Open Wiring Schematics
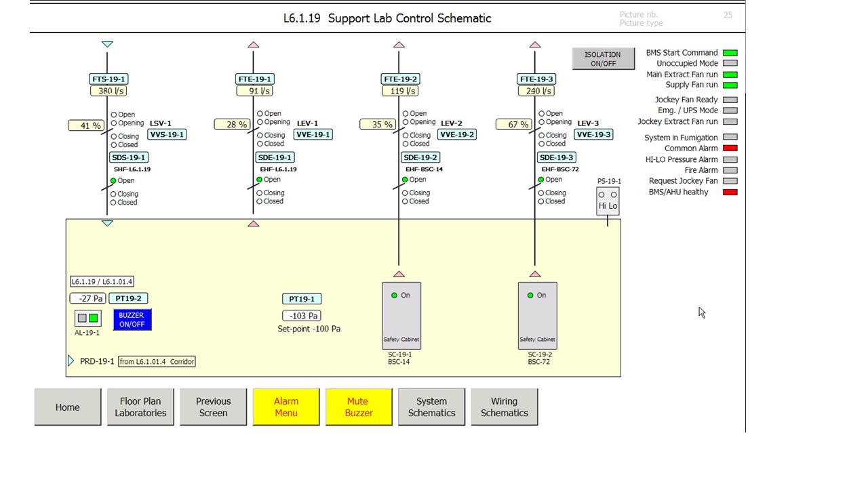 pos(505,407)
